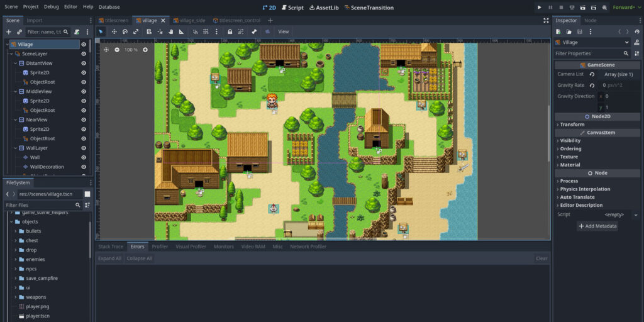Expand the Transform section in Inspector
The image size is (644, 322).
(x=572, y=125)
